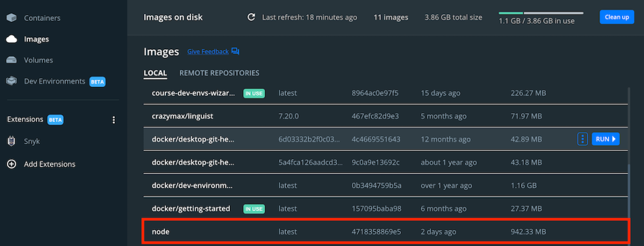Click the Volumes drive icon

(12, 60)
